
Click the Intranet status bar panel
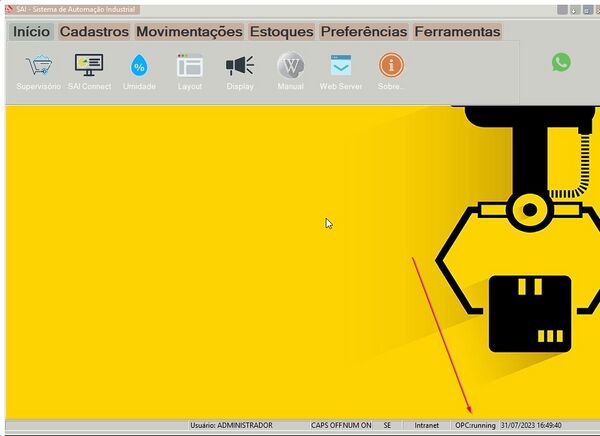427,425
